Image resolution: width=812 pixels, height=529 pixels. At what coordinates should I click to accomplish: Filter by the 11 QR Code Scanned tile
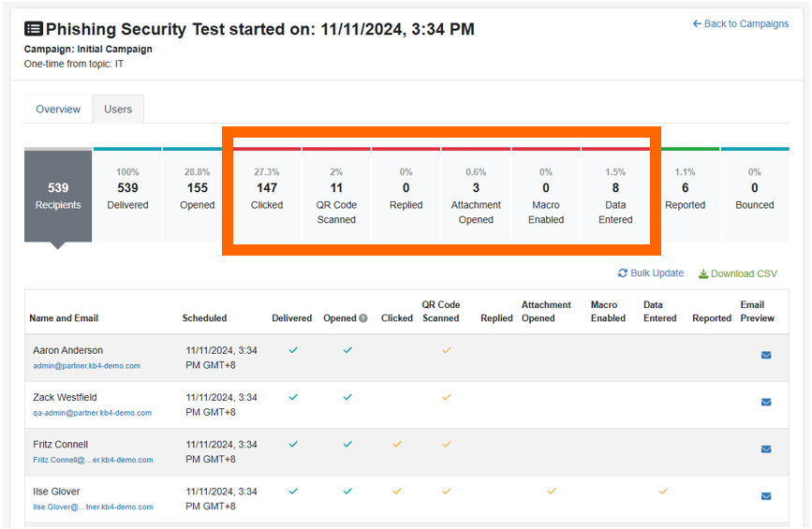[x=336, y=195]
